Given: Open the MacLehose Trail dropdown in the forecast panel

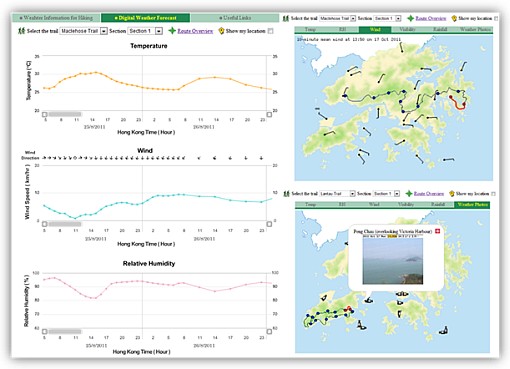Looking at the screenshot, I should (83, 31).
